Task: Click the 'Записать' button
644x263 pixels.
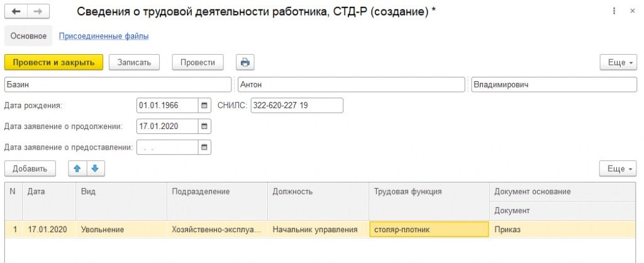Action: 134,62
